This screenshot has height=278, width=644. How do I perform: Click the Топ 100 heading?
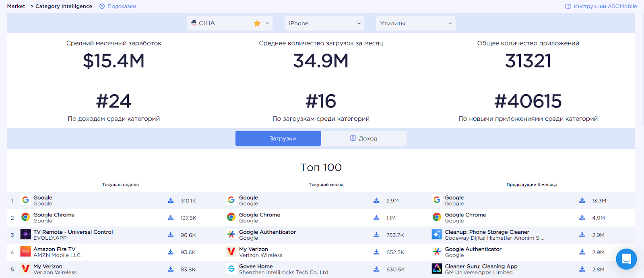(x=321, y=167)
